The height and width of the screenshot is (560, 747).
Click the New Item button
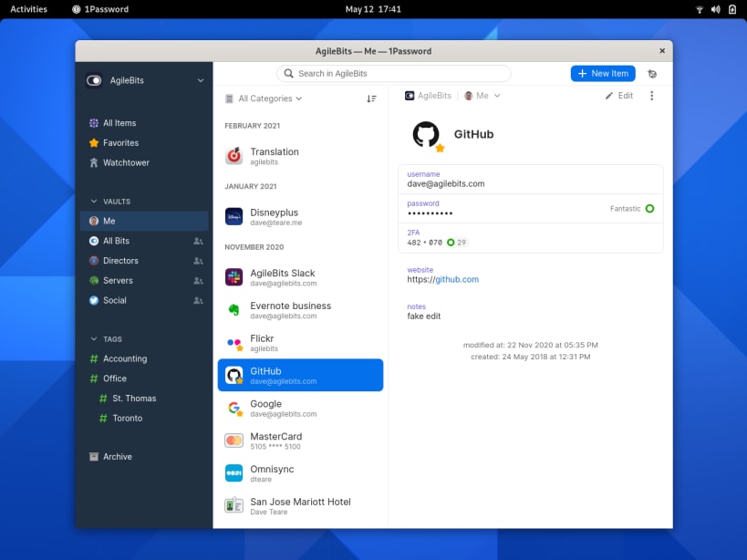pyautogui.click(x=603, y=73)
